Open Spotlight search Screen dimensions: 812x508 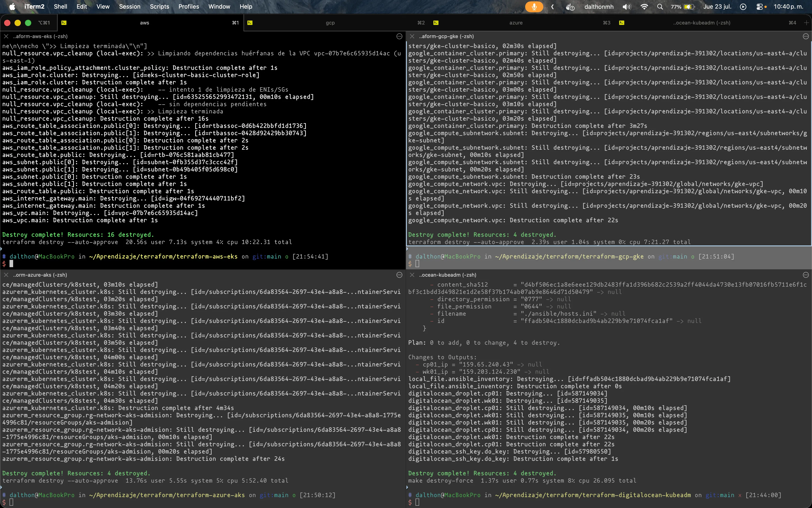[660, 7]
